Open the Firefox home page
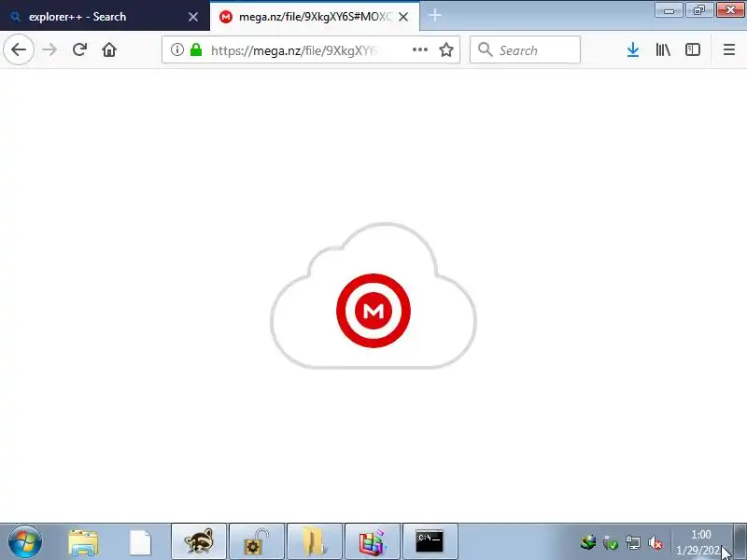The height and width of the screenshot is (560, 747). pyautogui.click(x=109, y=49)
